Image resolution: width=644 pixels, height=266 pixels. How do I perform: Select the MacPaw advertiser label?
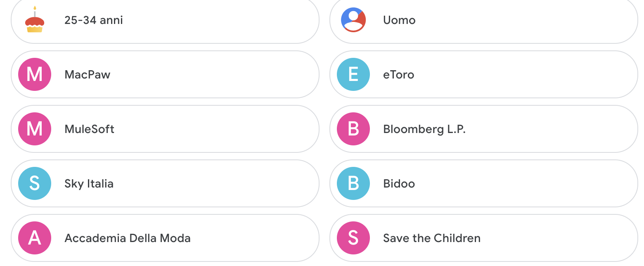(x=88, y=74)
